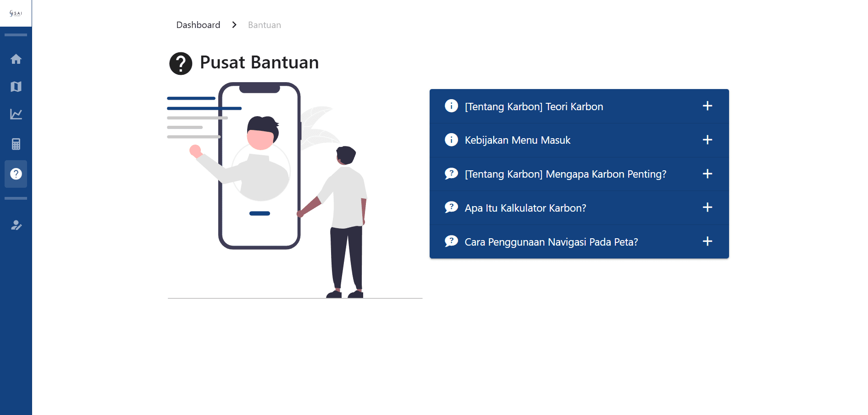
Task: Expand Mengapa Karbon Penting plus button
Action: coord(707,174)
